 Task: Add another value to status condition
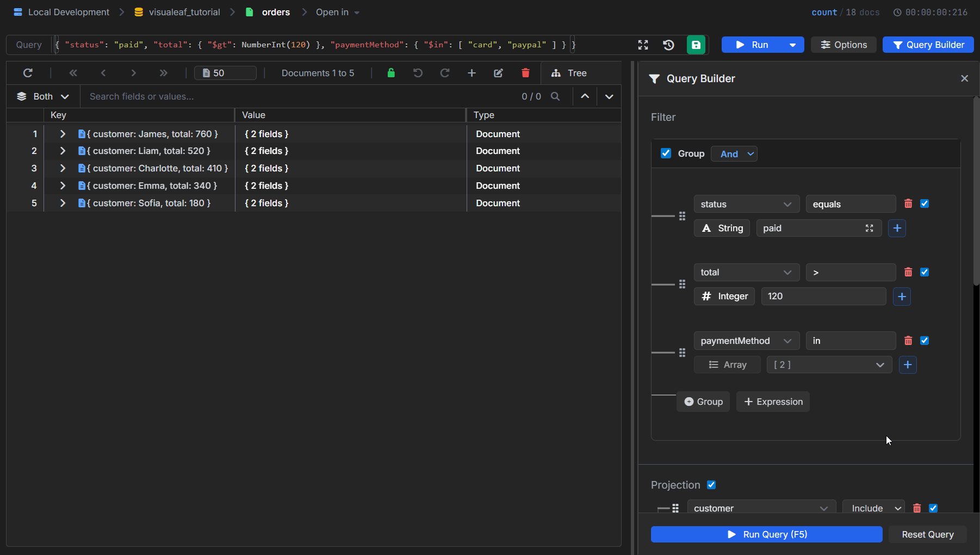(x=897, y=228)
